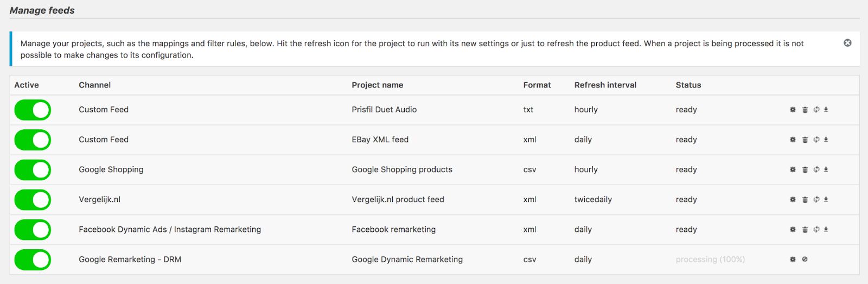Toggle the EBay XML feed active switch

tap(33, 140)
